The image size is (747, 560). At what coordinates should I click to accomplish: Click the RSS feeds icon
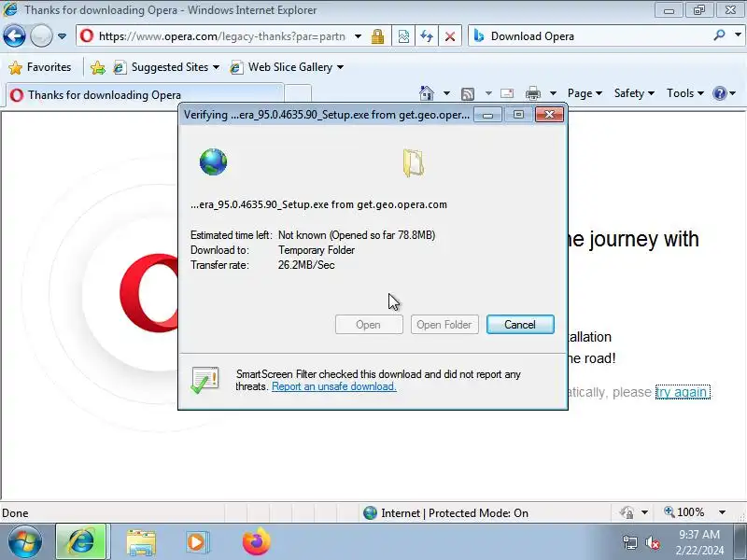click(x=468, y=94)
